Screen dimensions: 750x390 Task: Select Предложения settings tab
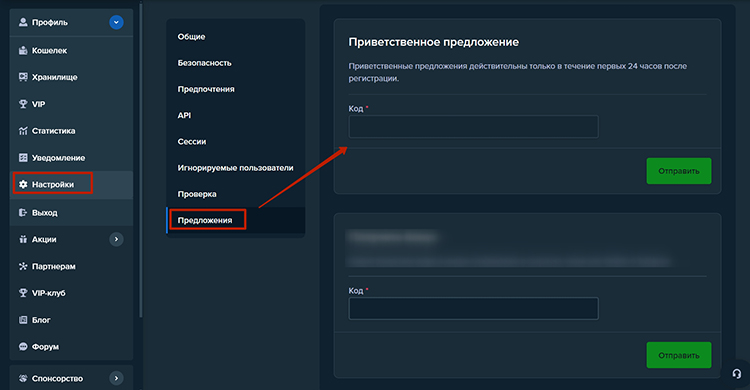tap(236, 220)
